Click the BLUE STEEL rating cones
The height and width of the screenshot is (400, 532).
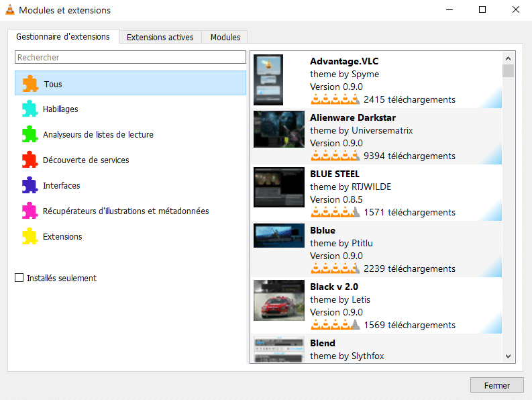(335, 212)
